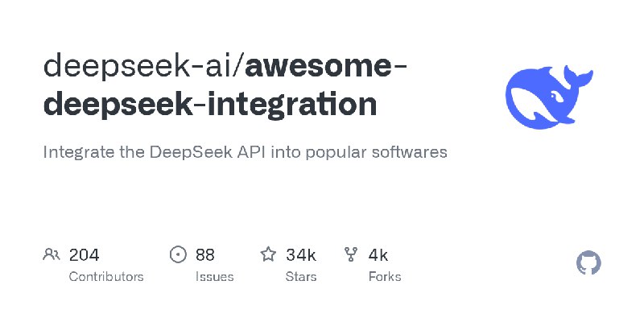This screenshot has width=644, height=322.
Task: Open the Issues label
Action: click(214, 277)
